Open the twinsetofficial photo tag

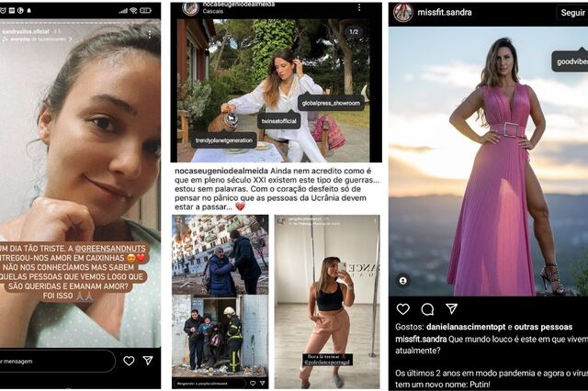(x=278, y=120)
